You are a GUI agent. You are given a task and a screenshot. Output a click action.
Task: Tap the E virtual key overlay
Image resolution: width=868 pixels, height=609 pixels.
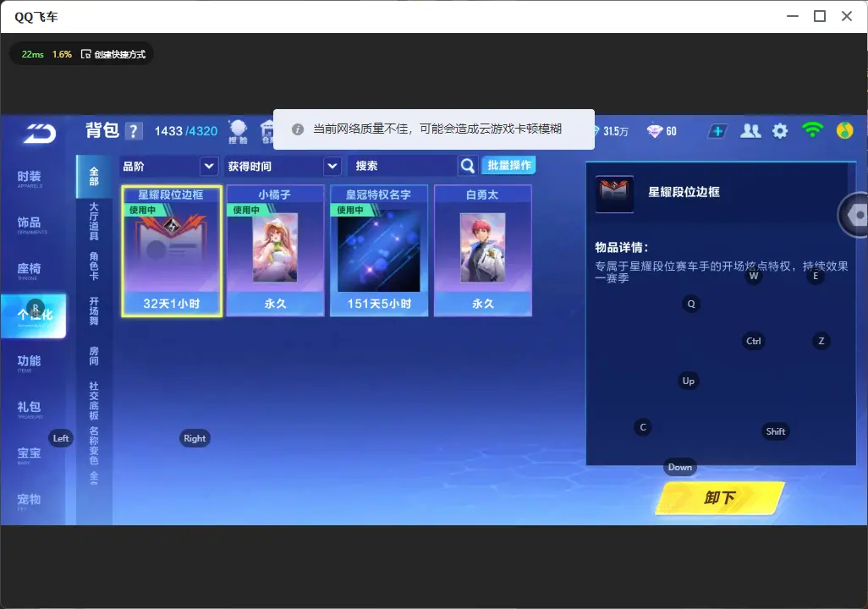(x=816, y=276)
